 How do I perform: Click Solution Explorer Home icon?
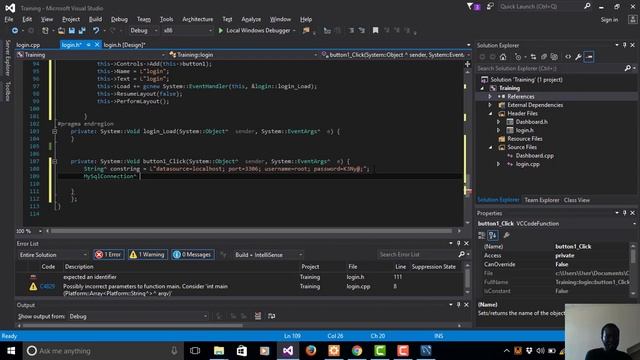pos(503,57)
